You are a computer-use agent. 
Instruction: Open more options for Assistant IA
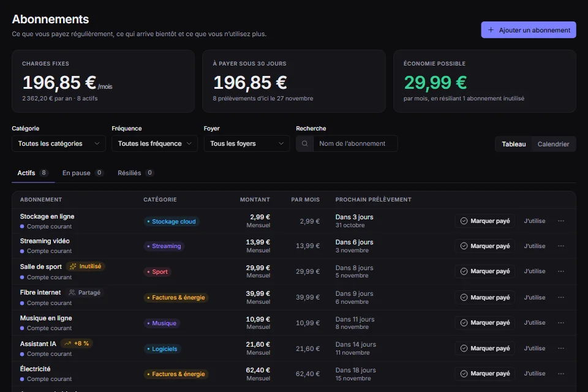(561, 349)
